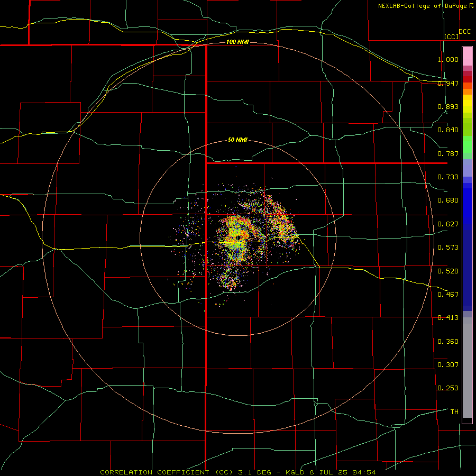This screenshot has height=476, width=476.
Task: Click the pink segment of the color bar
Action: pos(467,57)
